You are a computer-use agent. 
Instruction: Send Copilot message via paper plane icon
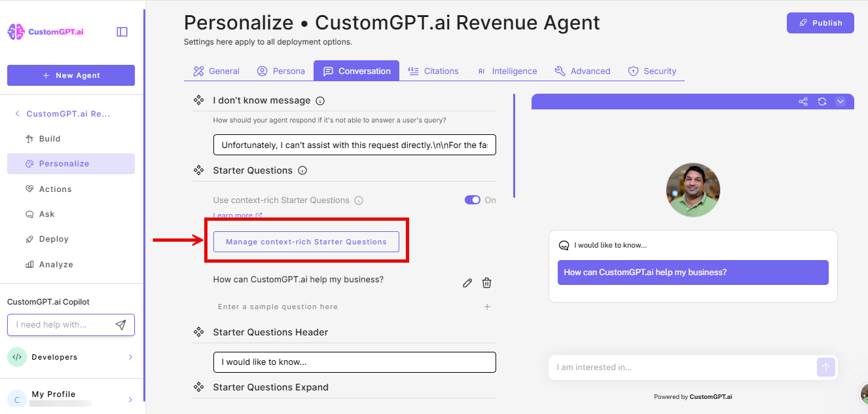pos(120,324)
